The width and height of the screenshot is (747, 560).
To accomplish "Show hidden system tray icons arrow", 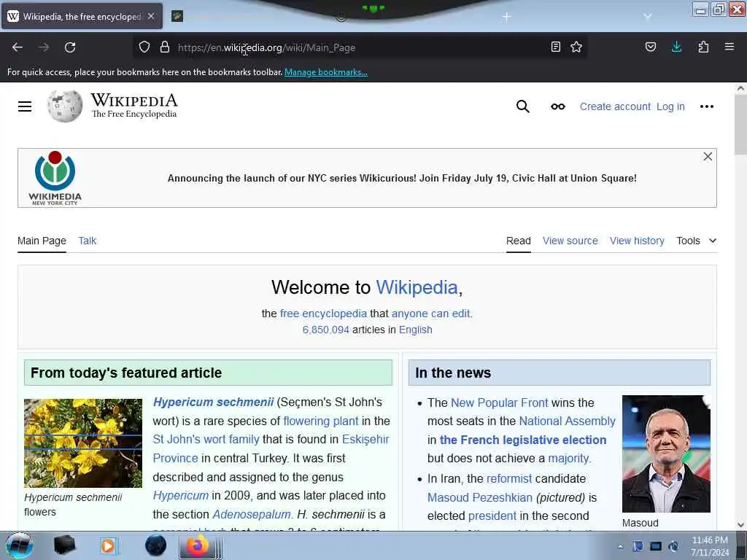I will pyautogui.click(x=620, y=546).
